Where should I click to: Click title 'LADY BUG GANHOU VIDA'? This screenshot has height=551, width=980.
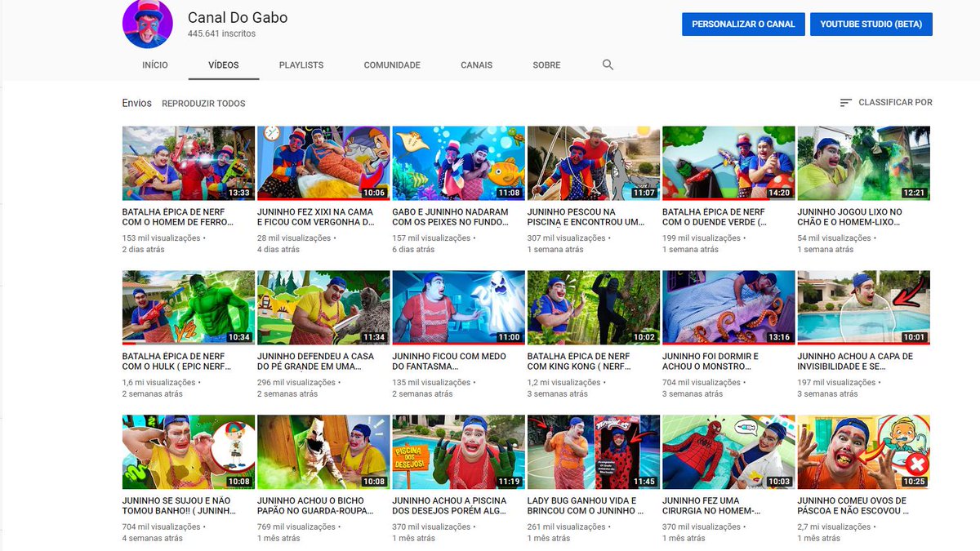(586, 506)
